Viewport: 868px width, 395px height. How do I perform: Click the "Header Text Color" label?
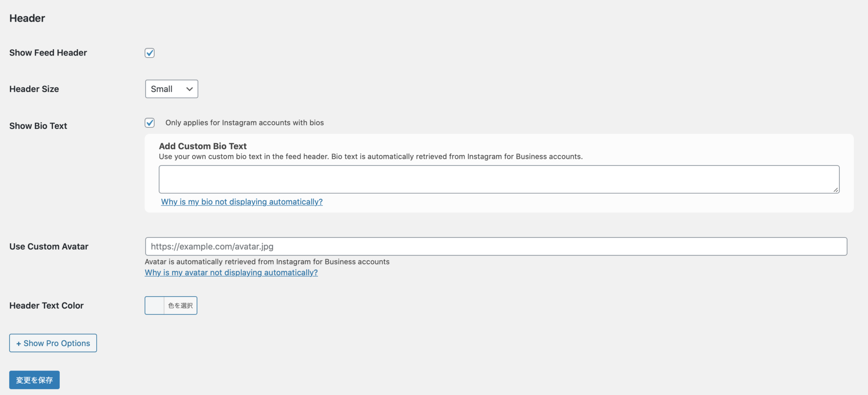46,306
